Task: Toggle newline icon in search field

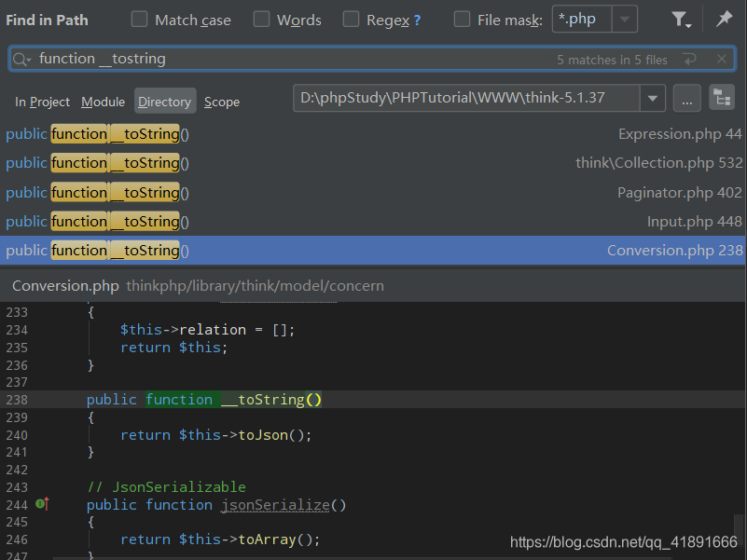Action: [689, 60]
